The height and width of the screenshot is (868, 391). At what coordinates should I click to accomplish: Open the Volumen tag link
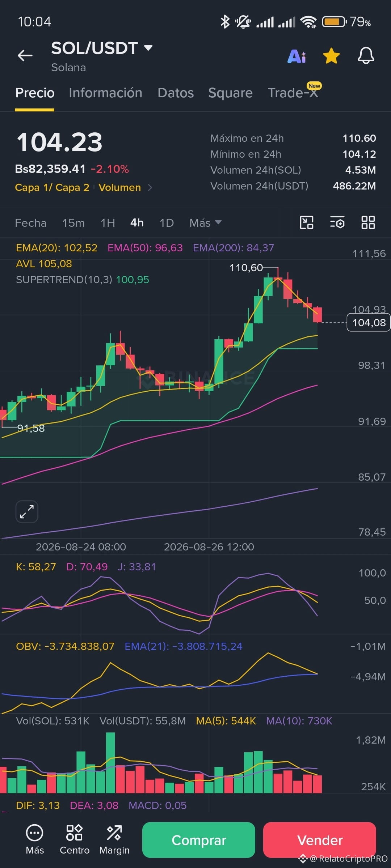[119, 187]
